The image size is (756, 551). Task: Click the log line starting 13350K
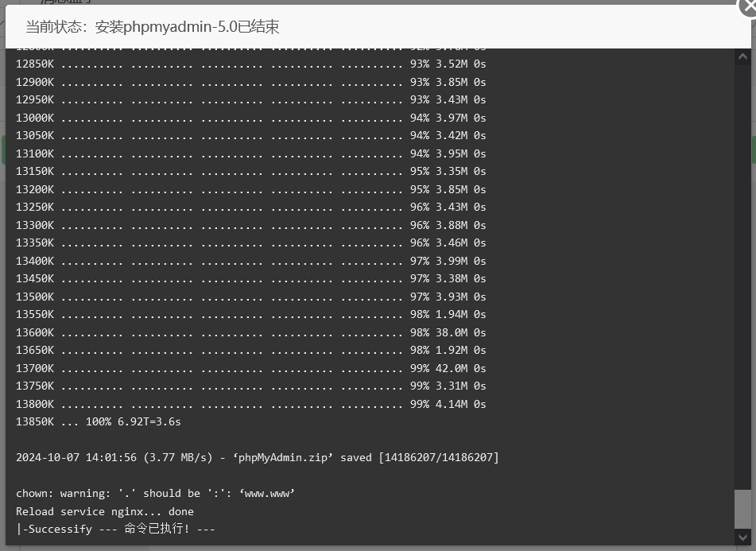pyautogui.click(x=250, y=243)
